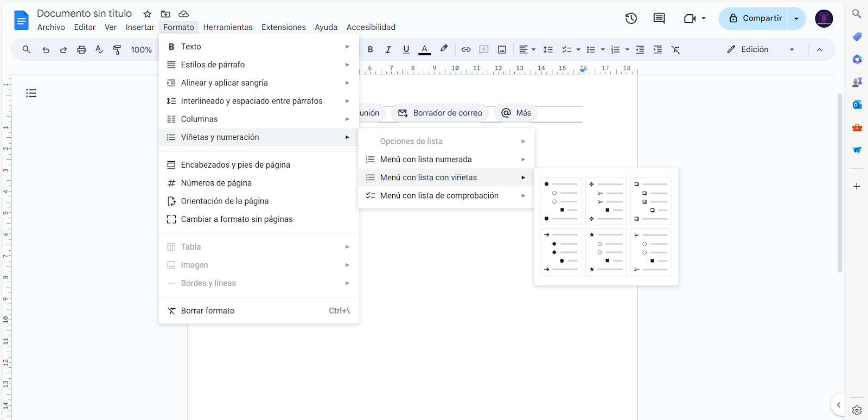Choose the arrow and diamond bullet style
The height and width of the screenshot is (420, 868).
coord(561,252)
